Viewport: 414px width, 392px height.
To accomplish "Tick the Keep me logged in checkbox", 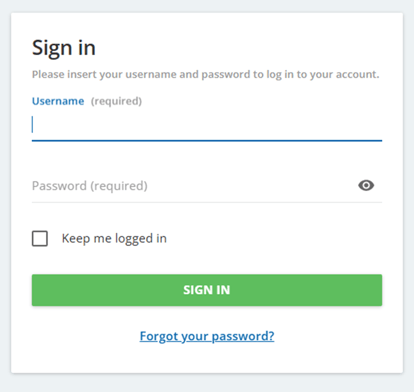I will pyautogui.click(x=40, y=238).
